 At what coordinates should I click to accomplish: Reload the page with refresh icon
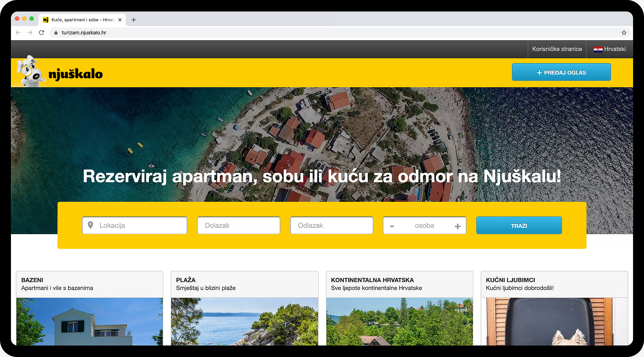pos(42,33)
